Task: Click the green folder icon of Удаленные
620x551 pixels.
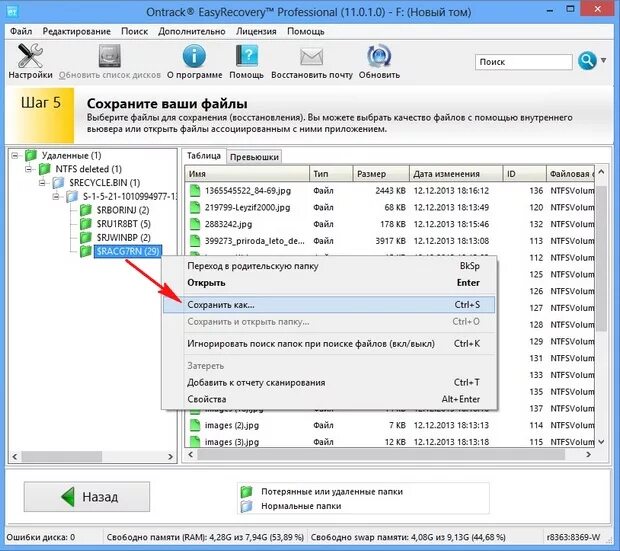Action: 31,155
